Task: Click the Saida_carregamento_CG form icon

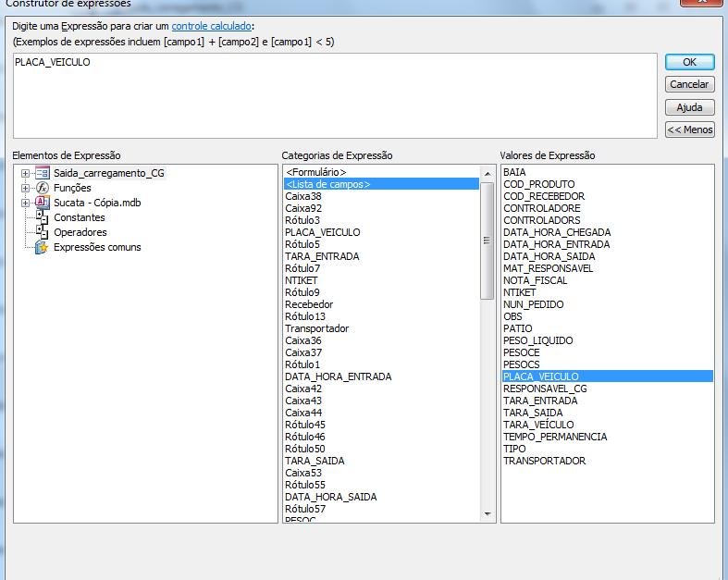Action: pyautogui.click(x=42, y=173)
